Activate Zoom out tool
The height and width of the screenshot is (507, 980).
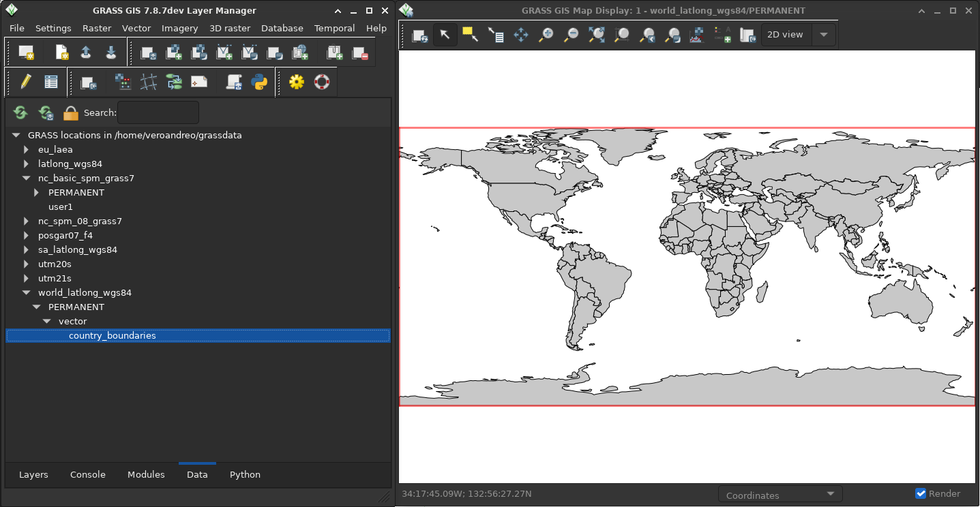pos(571,35)
